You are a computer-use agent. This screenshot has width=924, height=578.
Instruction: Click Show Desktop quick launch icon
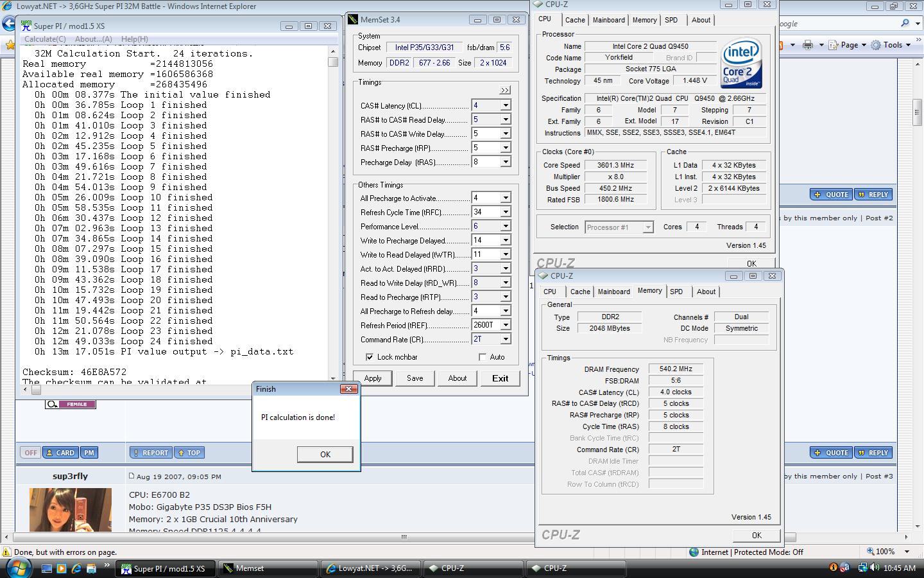46,568
